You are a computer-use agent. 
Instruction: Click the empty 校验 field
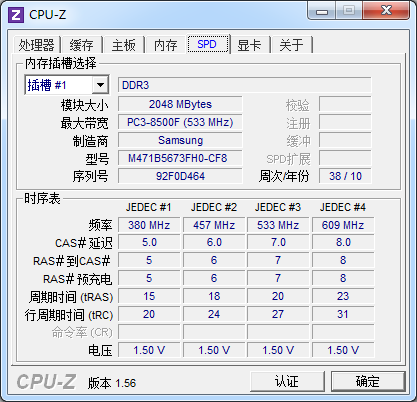pyautogui.click(x=345, y=104)
